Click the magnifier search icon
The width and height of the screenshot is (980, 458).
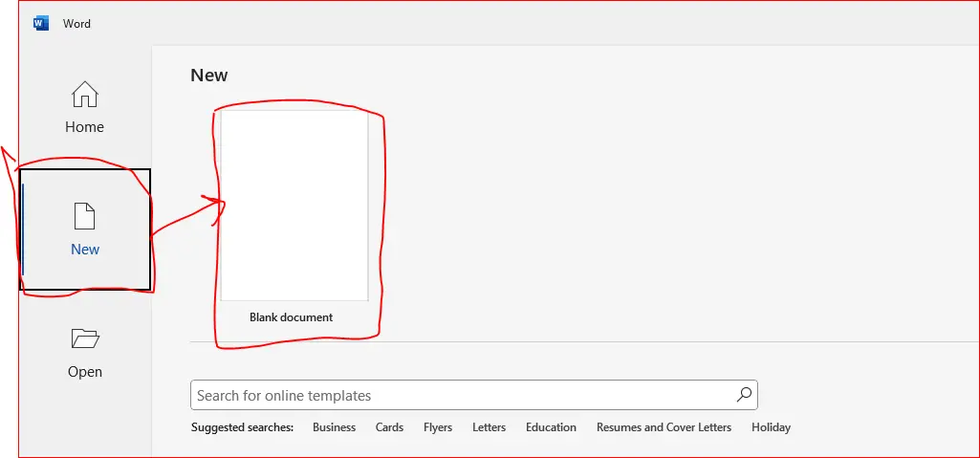tap(744, 394)
